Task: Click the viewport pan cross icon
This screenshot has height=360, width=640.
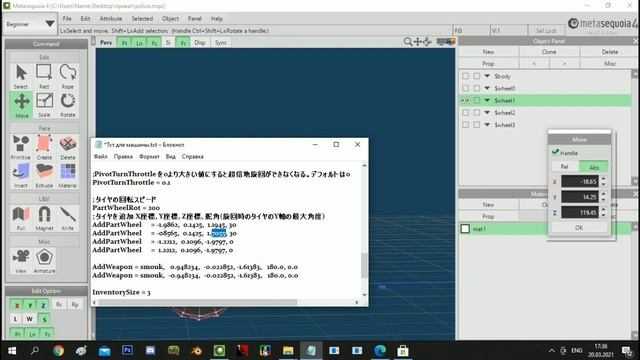Action: coord(418,42)
